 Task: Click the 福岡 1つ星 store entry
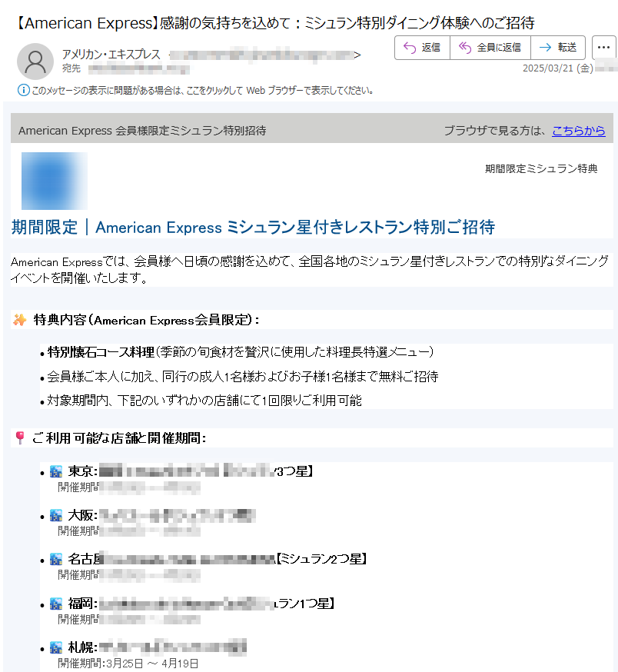(201, 604)
